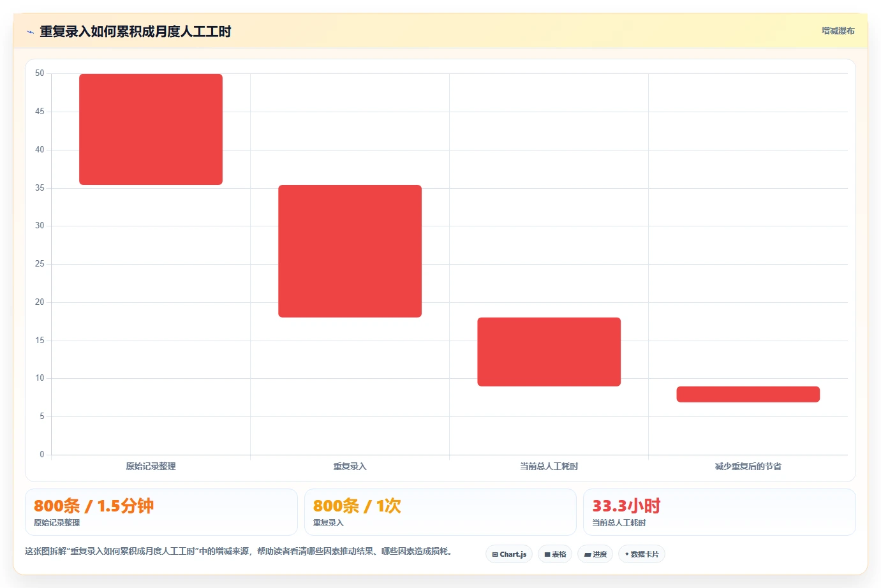Click the 进度 tag
The width and height of the screenshot is (881, 588).
click(x=595, y=554)
